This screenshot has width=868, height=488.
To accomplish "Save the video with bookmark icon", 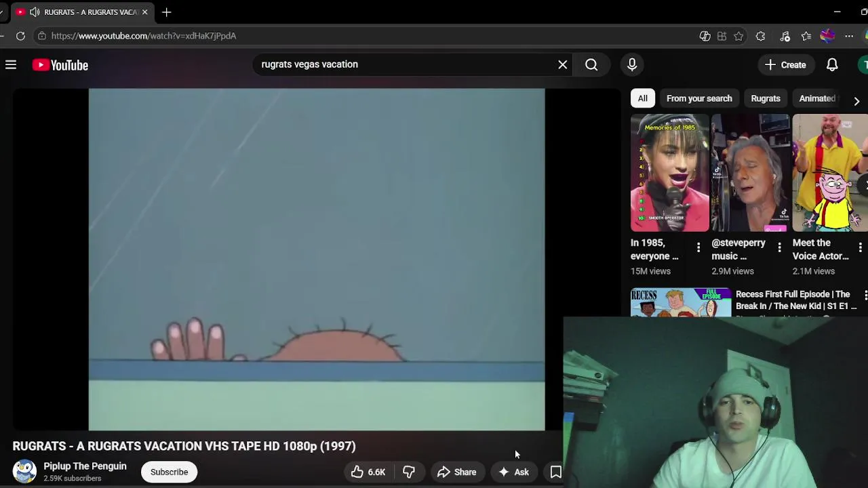I will click(555, 472).
